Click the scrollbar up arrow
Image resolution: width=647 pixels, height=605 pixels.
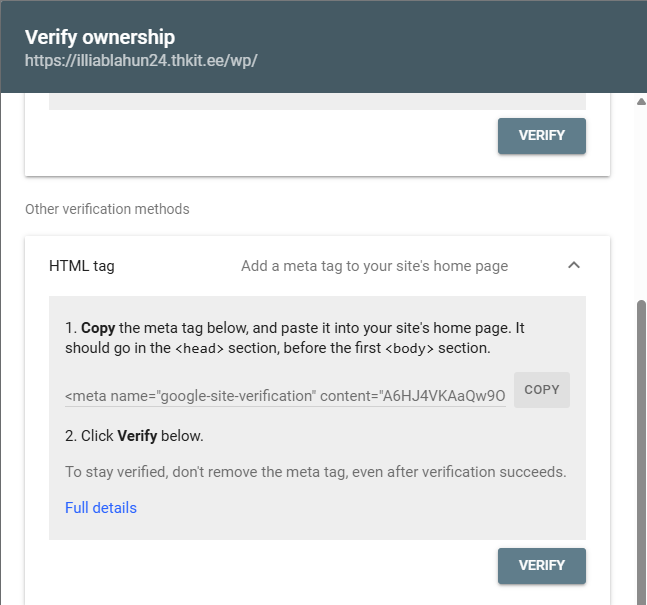click(641, 101)
